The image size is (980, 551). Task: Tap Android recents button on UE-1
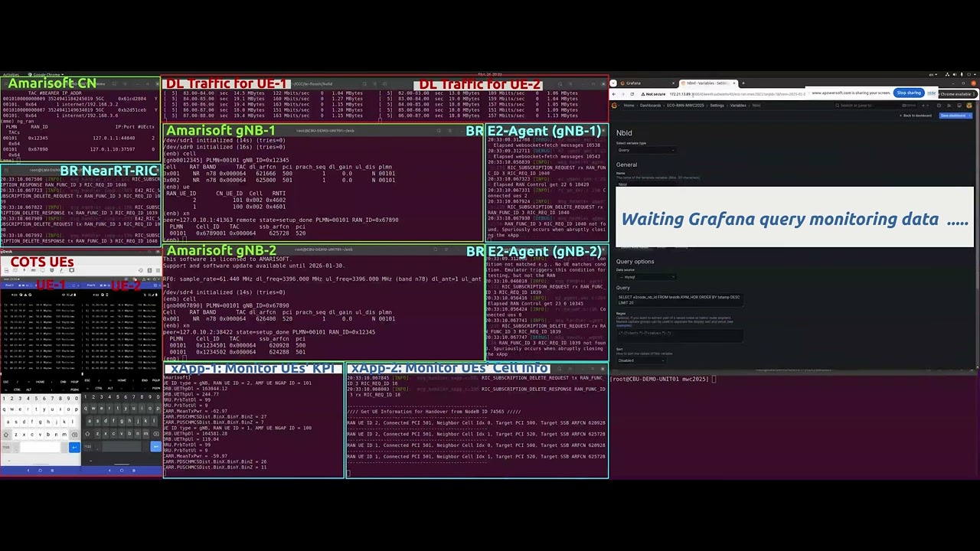click(52, 470)
